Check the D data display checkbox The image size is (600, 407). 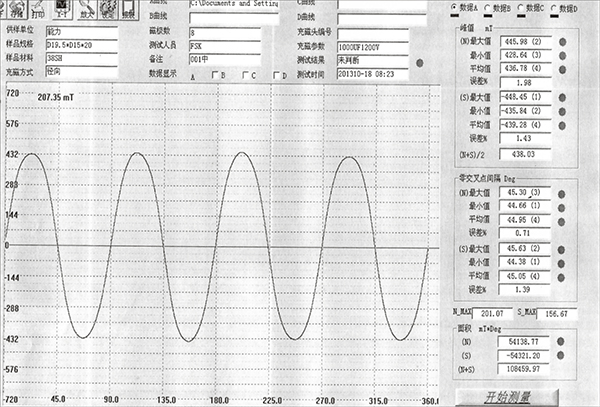click(278, 76)
